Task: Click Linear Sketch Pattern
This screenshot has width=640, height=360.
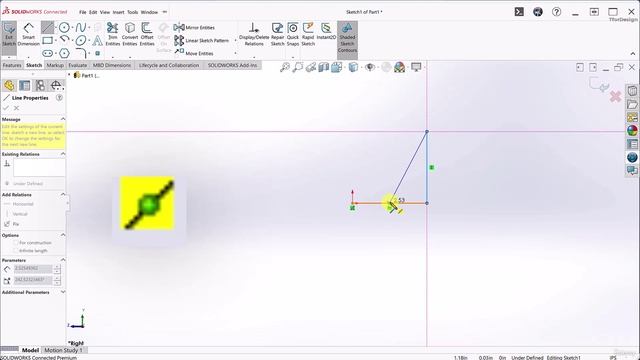Action: tap(201, 40)
